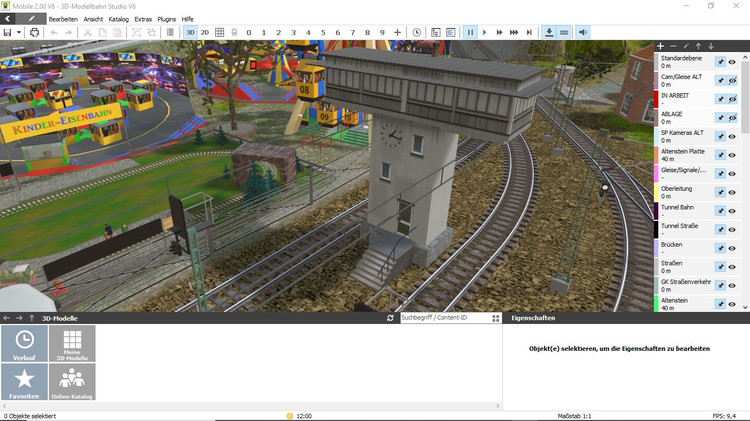
Task: Toggle visibility of Standardebene layer
Action: (732, 62)
